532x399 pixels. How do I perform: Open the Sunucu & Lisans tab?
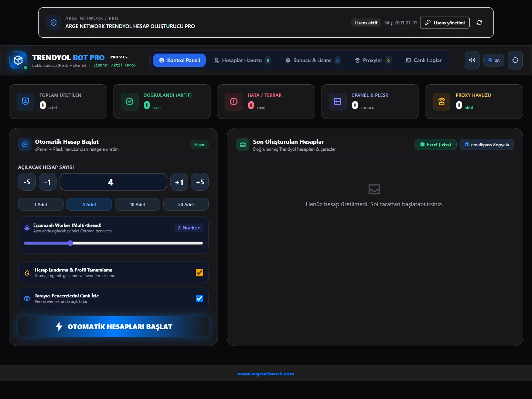tap(313, 60)
